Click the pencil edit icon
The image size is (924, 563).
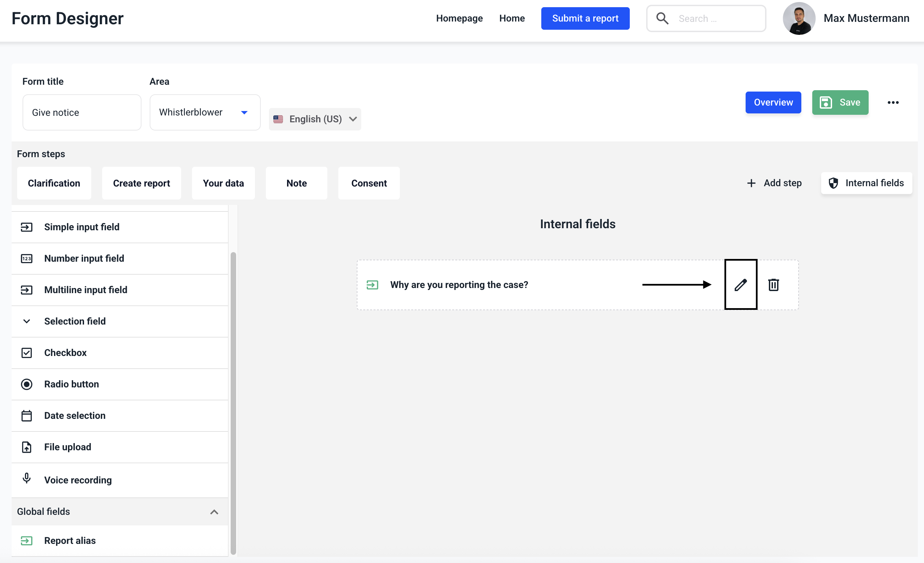coord(740,285)
